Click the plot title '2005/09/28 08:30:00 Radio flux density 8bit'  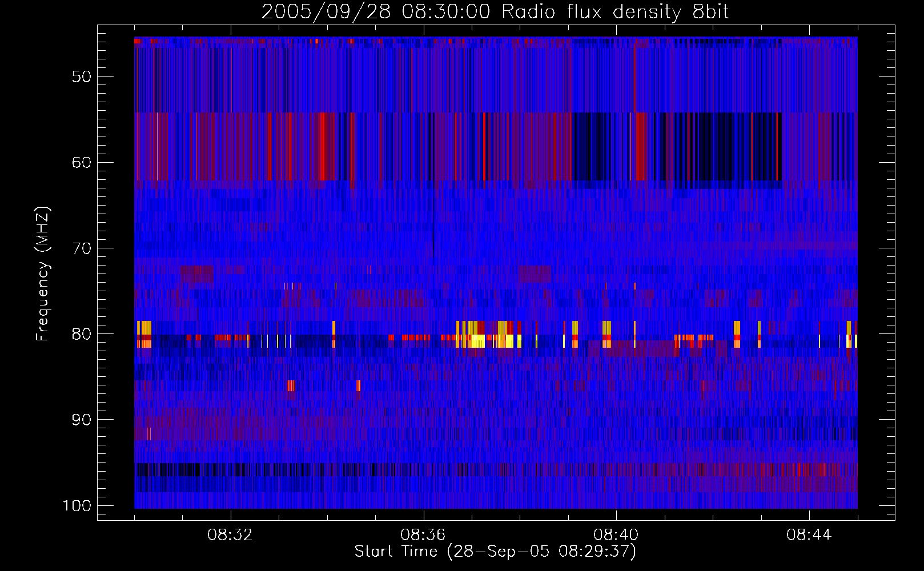coord(495,11)
